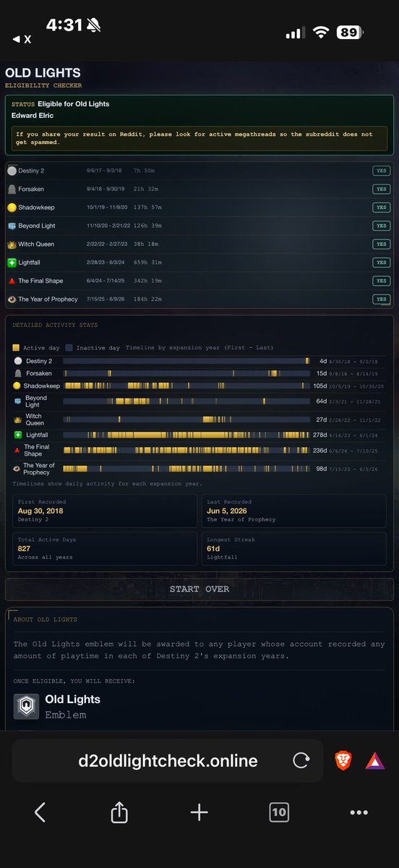The width and height of the screenshot is (399, 868).
Task: Tap the First Recorded Aug 30, 2018 card
Action: pyautogui.click(x=104, y=510)
